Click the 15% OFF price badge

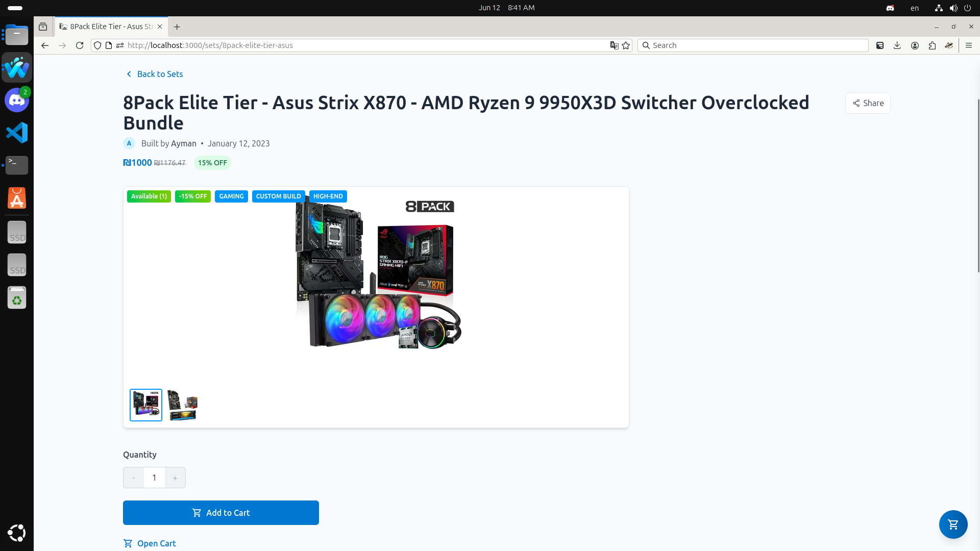point(212,163)
